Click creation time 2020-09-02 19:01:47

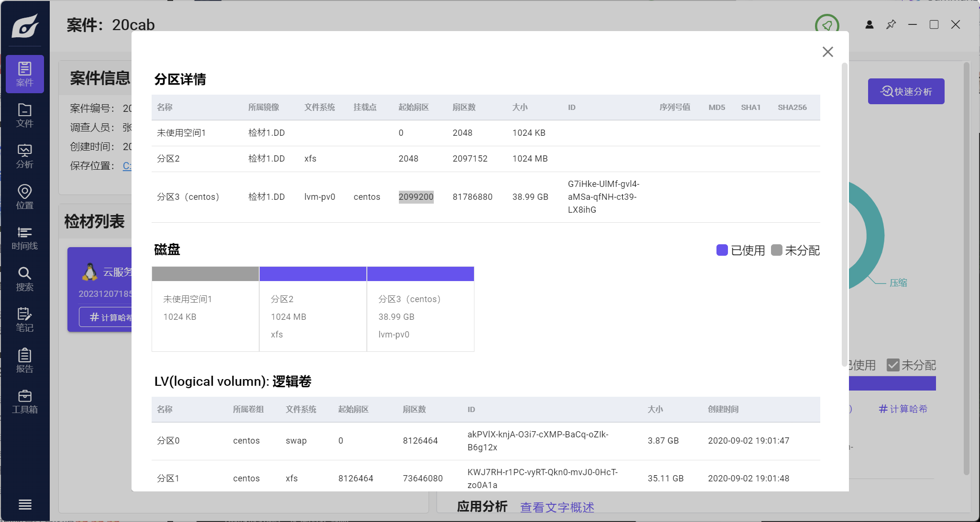coord(749,441)
